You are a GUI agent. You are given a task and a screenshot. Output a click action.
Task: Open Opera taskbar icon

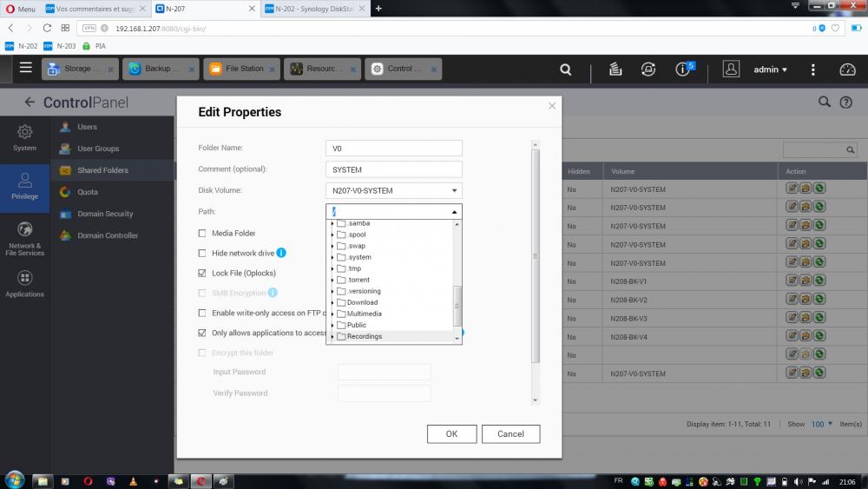(x=88, y=481)
